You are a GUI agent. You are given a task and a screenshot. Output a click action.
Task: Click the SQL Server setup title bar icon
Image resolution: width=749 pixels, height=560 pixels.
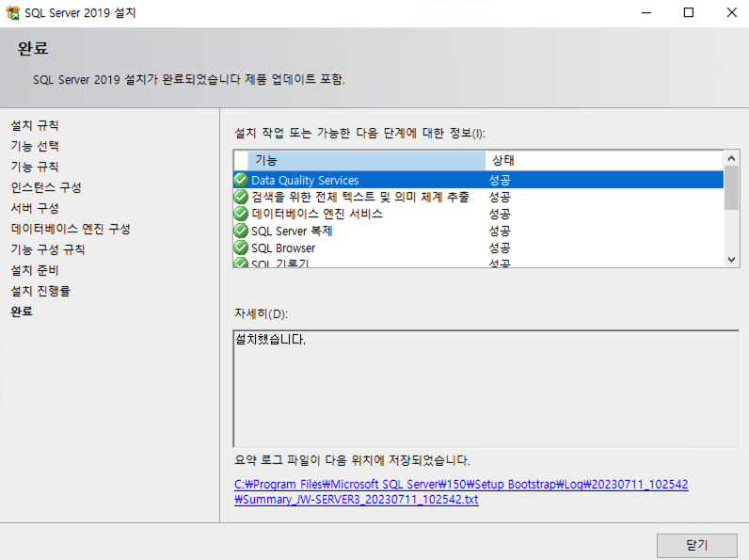pos(12,12)
